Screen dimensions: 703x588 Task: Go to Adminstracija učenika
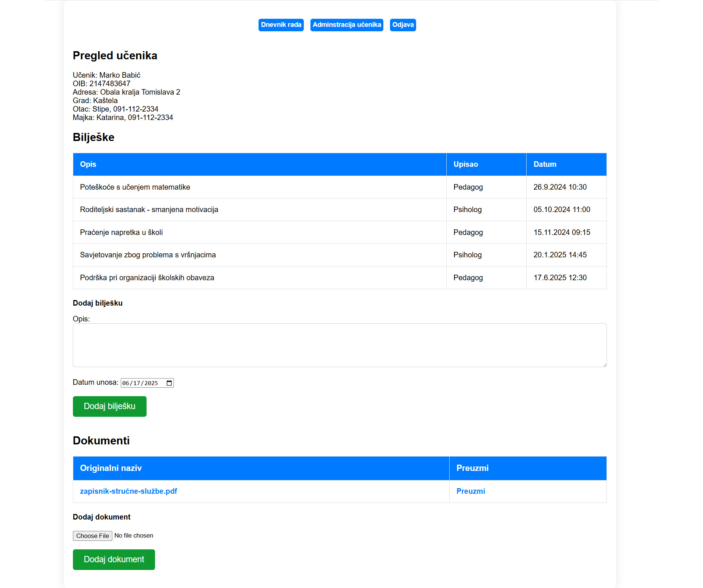(x=347, y=25)
